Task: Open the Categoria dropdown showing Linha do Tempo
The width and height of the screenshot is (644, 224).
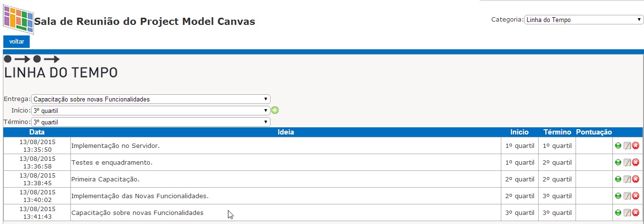Action: (584, 20)
